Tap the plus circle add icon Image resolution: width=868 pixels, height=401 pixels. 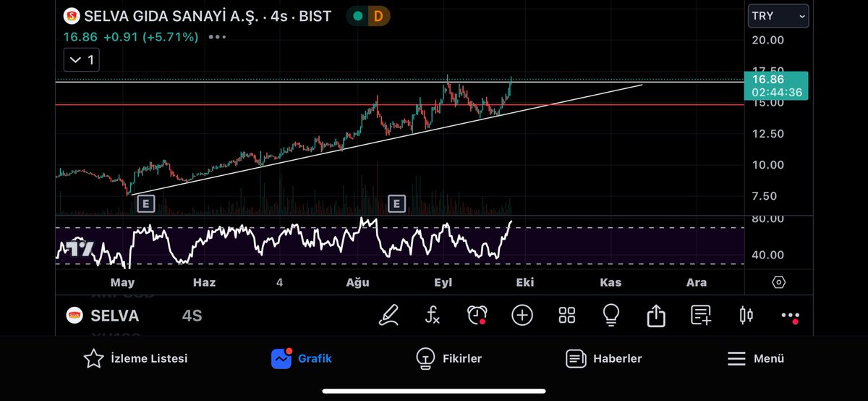[522, 315]
